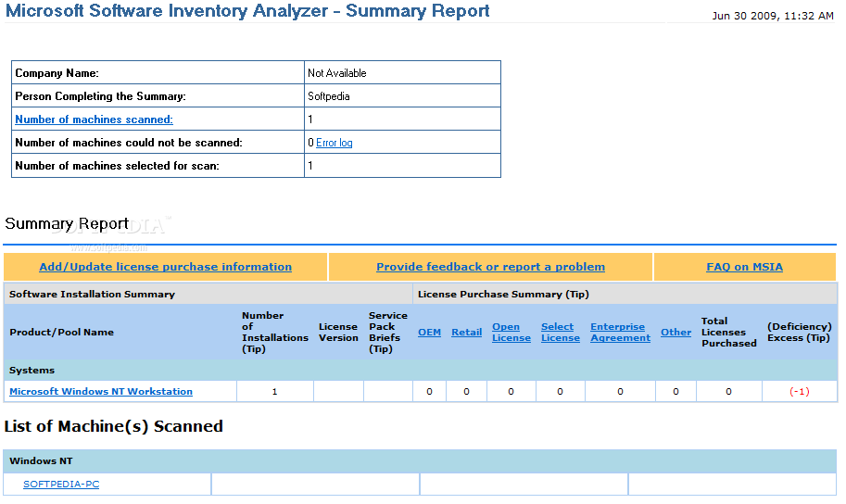This screenshot has height=504, width=846.
Task: Click the Other column header link
Action: point(676,332)
